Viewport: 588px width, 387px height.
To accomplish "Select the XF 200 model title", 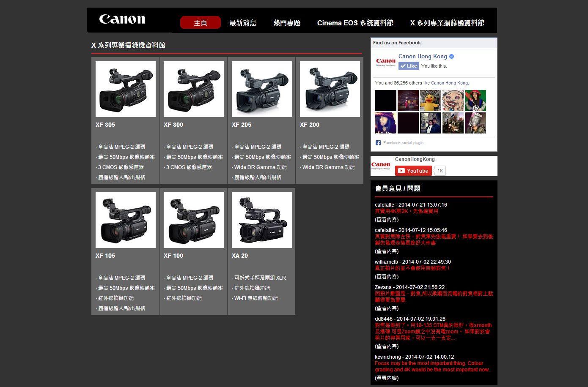I will (x=310, y=125).
